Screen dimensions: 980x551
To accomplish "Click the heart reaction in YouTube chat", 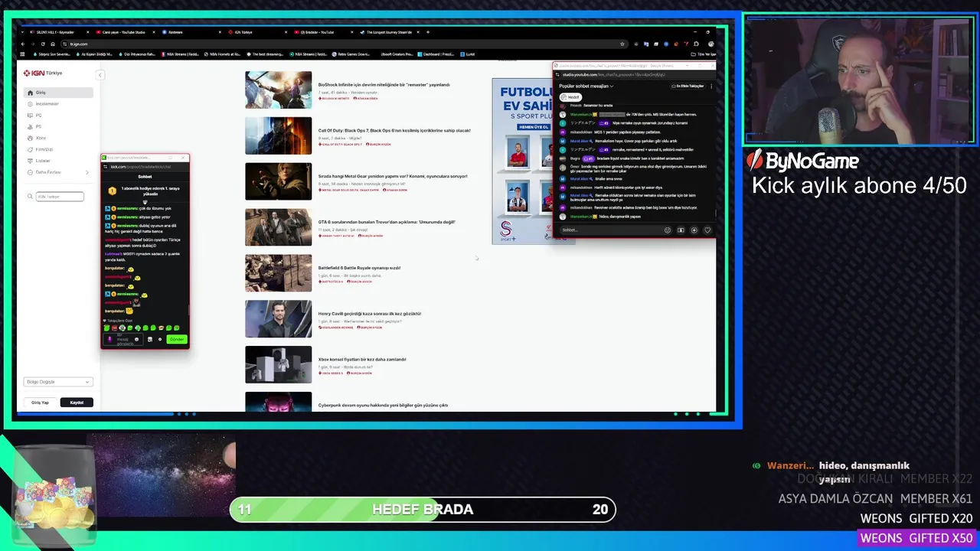I will (707, 230).
